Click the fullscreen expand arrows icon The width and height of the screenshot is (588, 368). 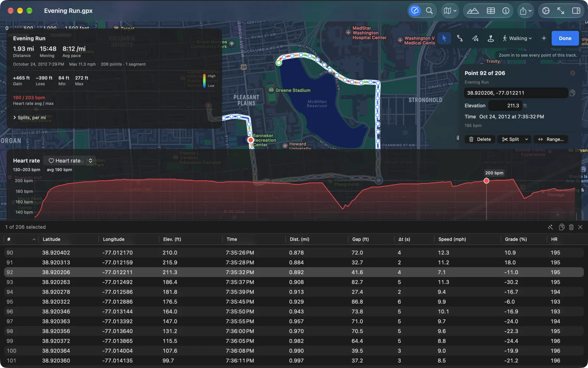point(561,11)
